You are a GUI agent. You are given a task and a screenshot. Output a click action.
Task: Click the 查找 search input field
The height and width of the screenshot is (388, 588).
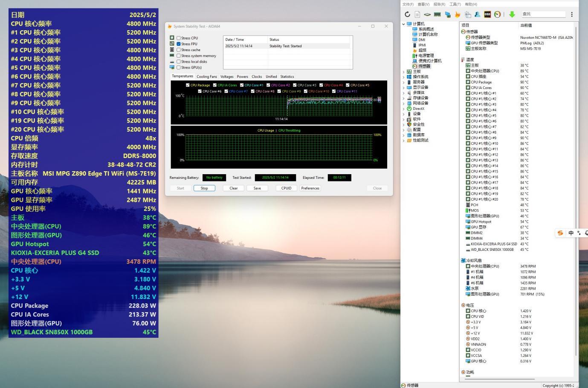543,14
